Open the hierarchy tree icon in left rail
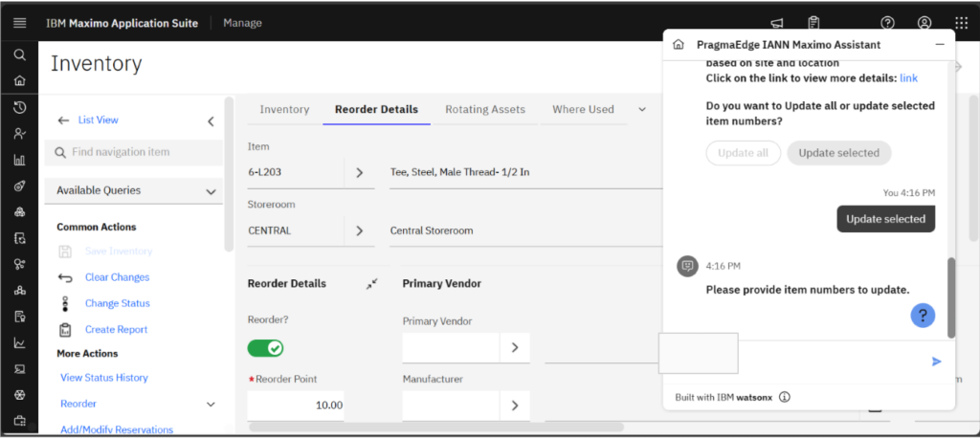 [19, 291]
